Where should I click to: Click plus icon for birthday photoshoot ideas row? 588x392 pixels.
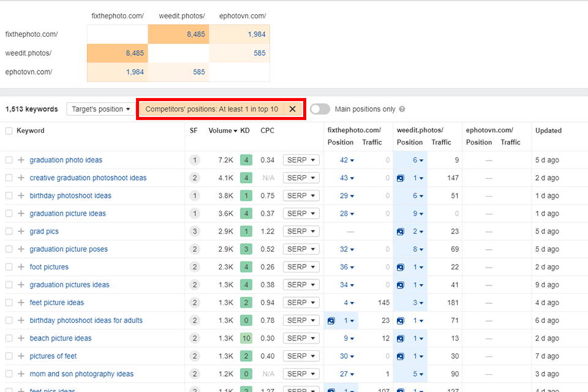[x=21, y=195]
